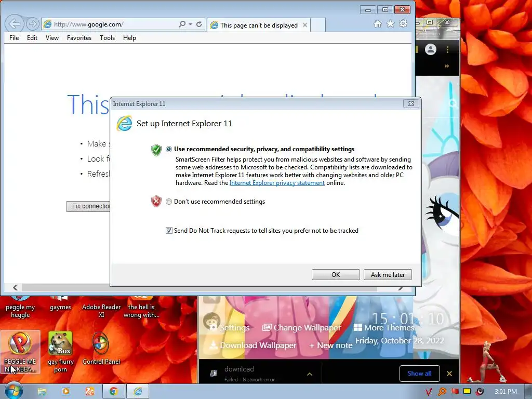The image size is (532, 399).
Task: Open the Internet Explorer Tools gear icon
Action: (x=403, y=24)
